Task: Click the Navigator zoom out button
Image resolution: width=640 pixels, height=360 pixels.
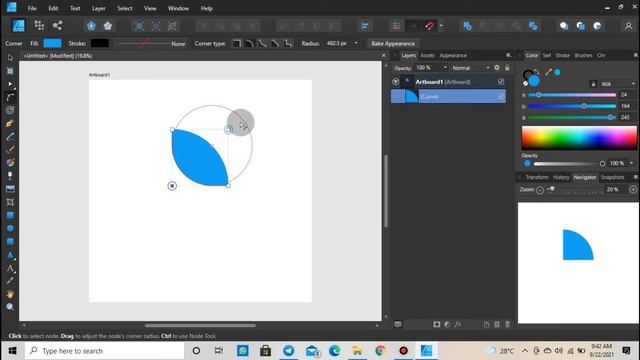Action: pyautogui.click(x=540, y=190)
